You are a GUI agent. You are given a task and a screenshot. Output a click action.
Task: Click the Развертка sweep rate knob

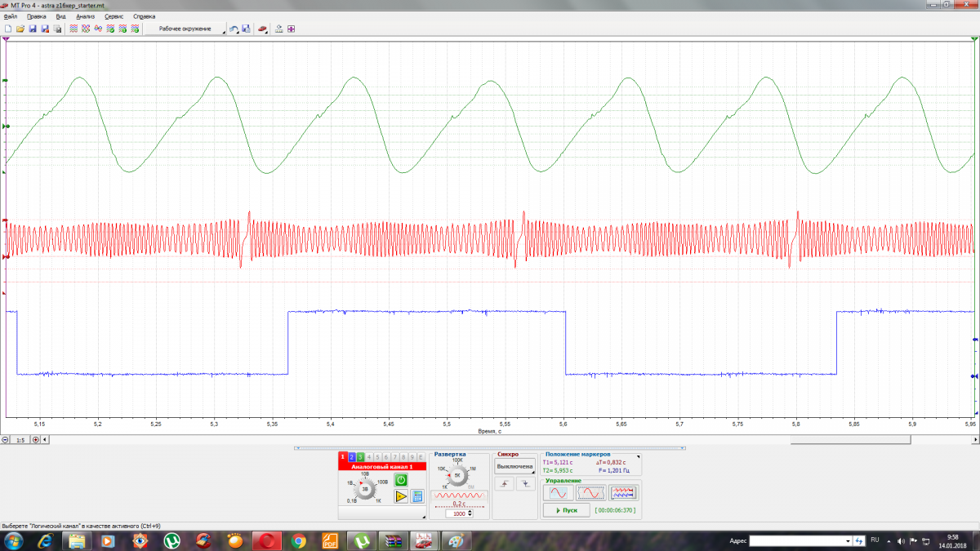click(x=458, y=474)
